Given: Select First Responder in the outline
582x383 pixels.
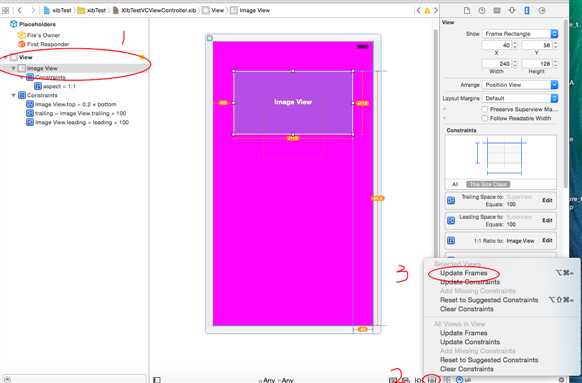Looking at the screenshot, I should [x=43, y=44].
